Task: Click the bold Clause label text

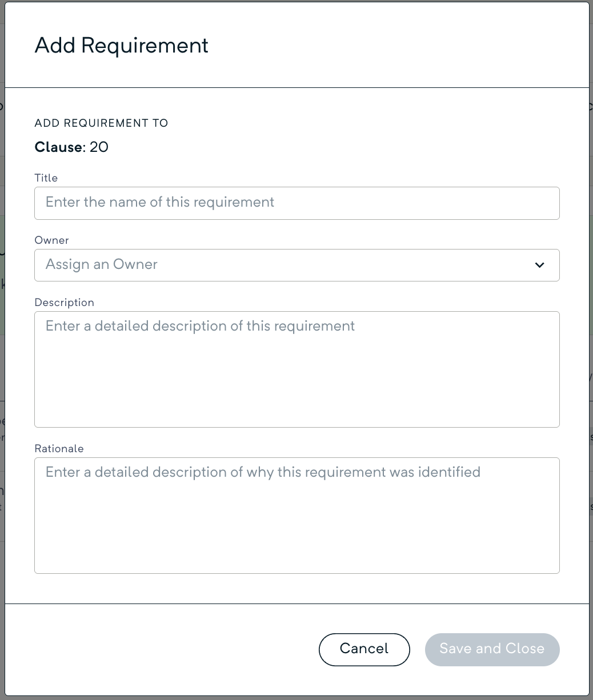Action: point(59,147)
